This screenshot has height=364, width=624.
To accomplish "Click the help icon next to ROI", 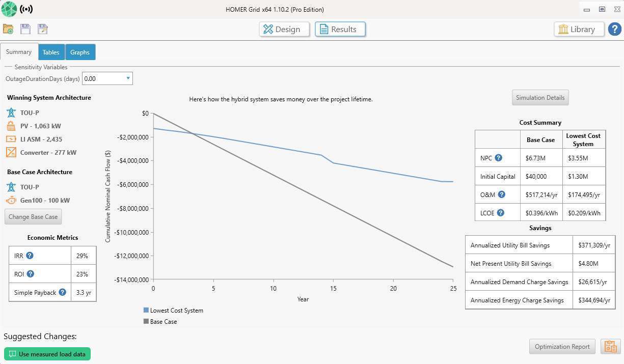I will [x=30, y=274].
